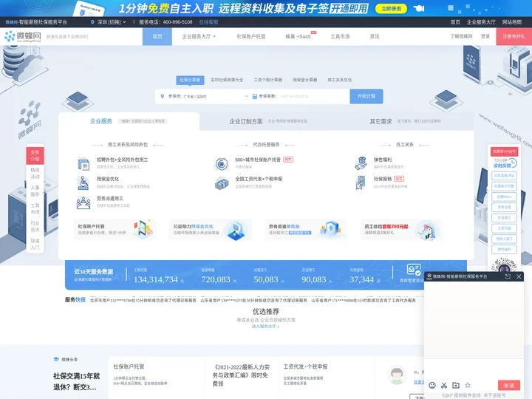Click the chat message text area
532x399 pixels.
(x=474, y=369)
